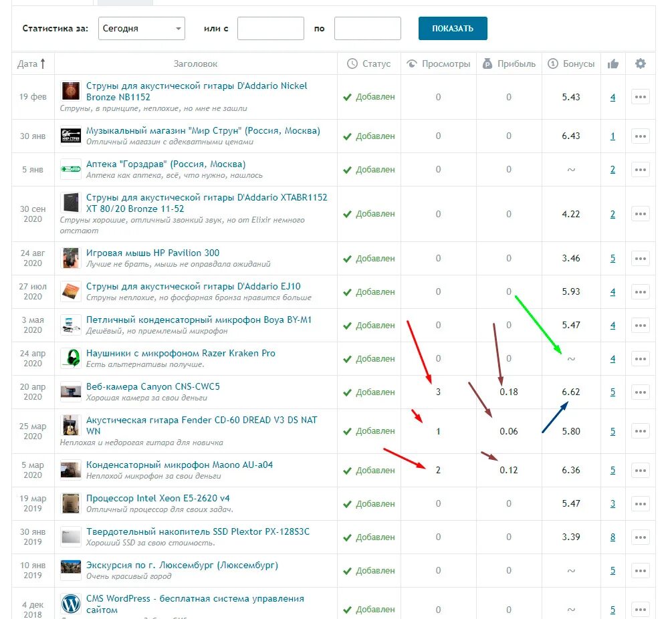Image resolution: width=672 pixels, height=619 pixels.
Task: Click the thumbs-up icon in the table header
Action: tap(613, 64)
